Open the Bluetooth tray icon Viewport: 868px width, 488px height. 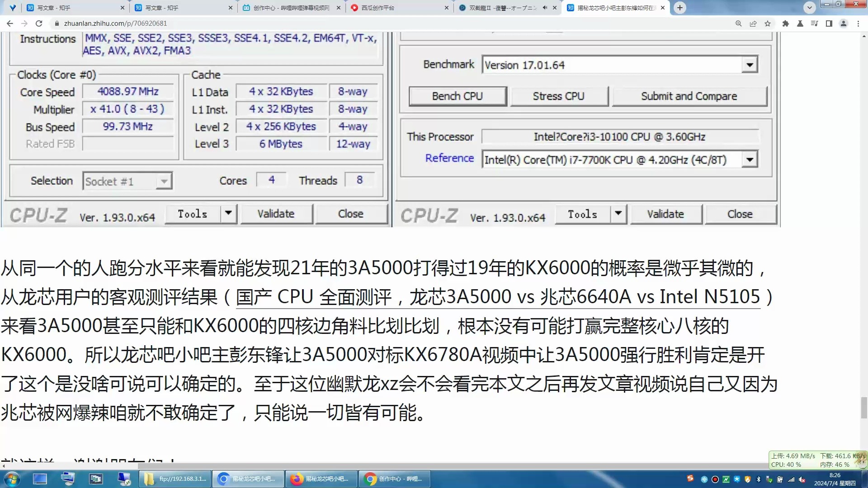pyautogui.click(x=759, y=479)
